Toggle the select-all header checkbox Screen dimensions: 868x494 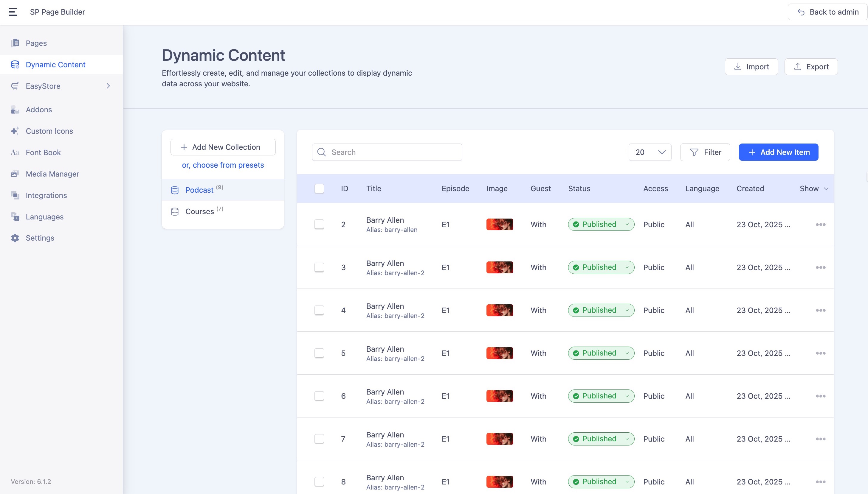click(x=319, y=189)
